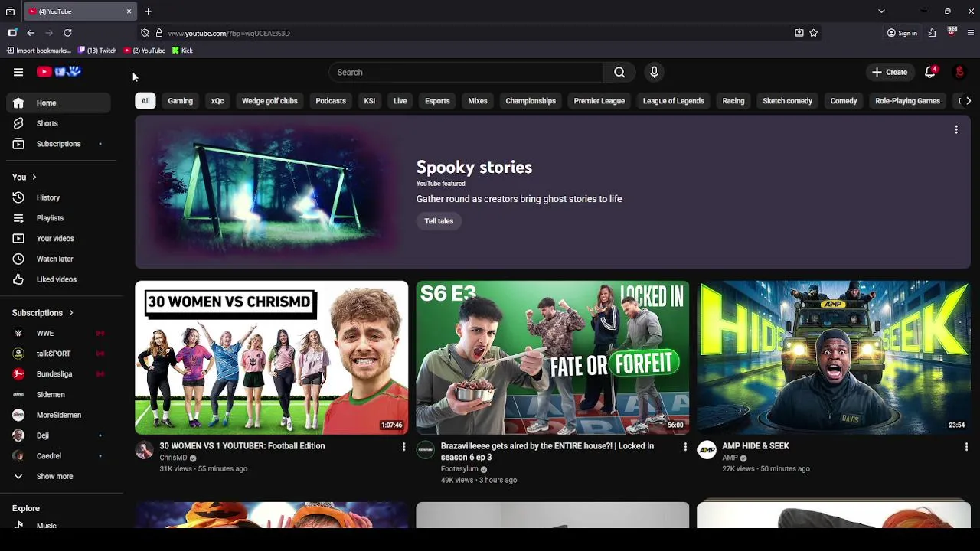Select the Wedge golf clubs chip

tap(269, 101)
